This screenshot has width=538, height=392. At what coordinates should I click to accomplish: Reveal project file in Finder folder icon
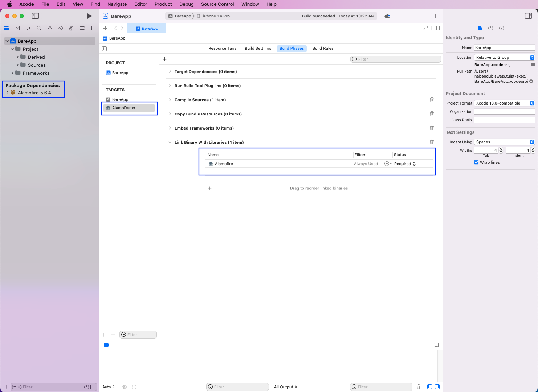coord(533,65)
